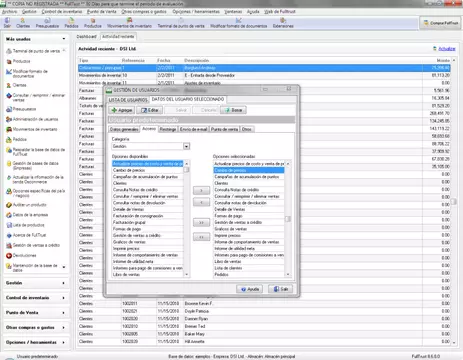This screenshot has width=463, height=360.
Task: Click Respaldar la base de datos sidebar icon
Action: pyautogui.click(x=9, y=150)
